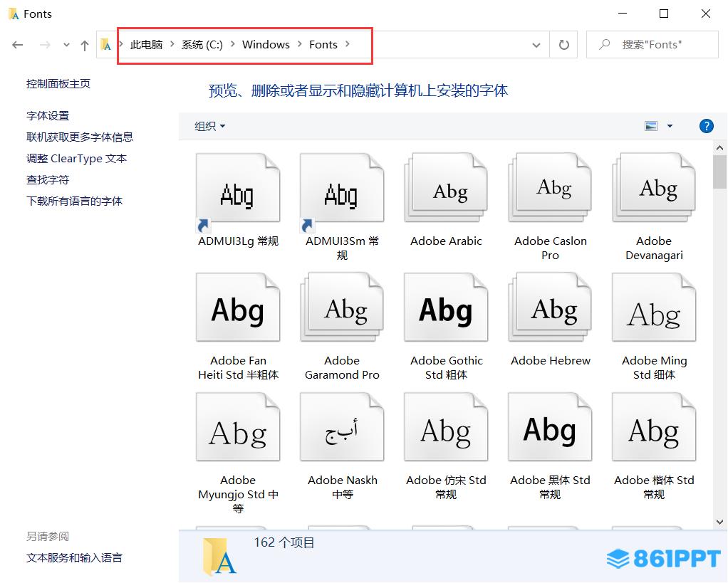Click the Adobe Caslon Pro name label
The width and height of the screenshot is (728, 583).
550,248
